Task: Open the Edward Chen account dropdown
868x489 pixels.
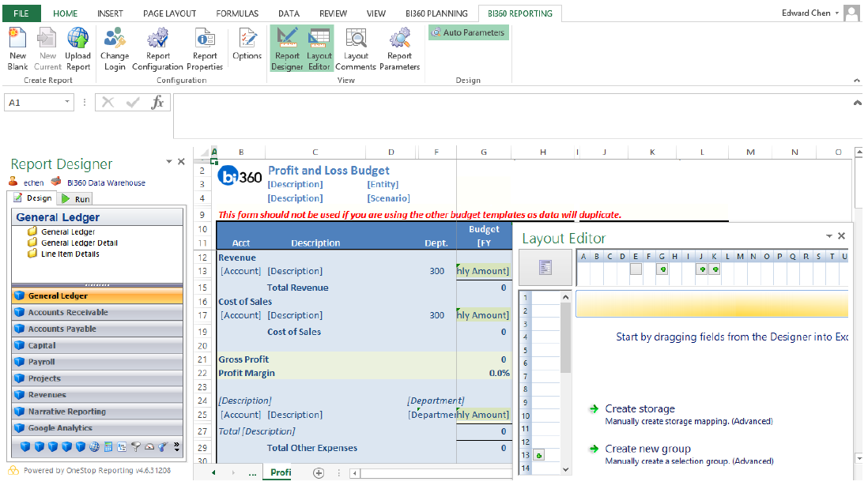Action: click(x=837, y=13)
